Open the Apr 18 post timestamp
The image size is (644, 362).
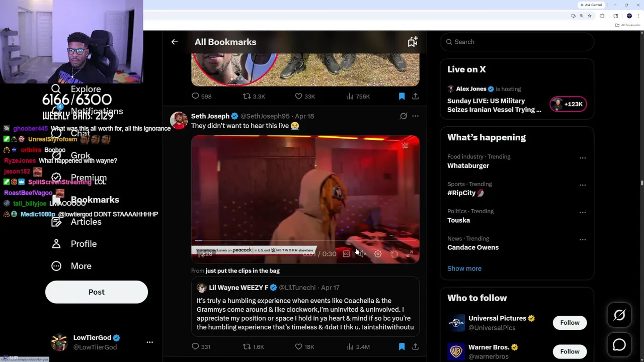click(304, 116)
